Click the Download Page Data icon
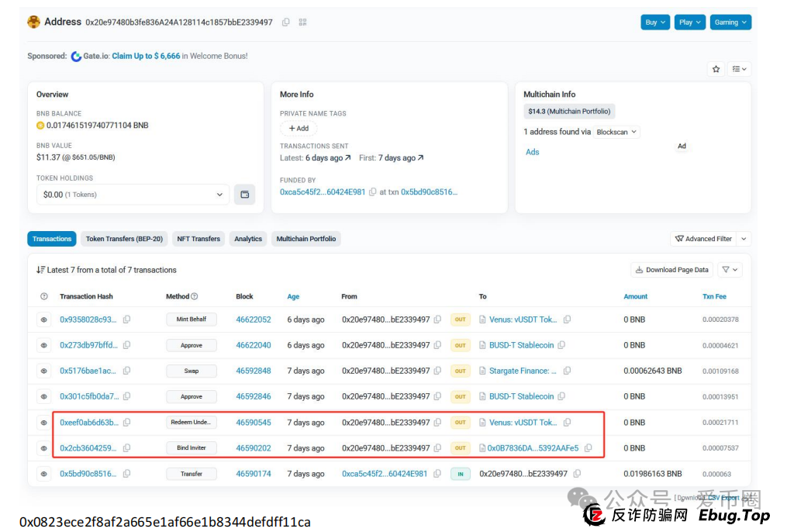The image size is (787, 532). [x=671, y=269]
